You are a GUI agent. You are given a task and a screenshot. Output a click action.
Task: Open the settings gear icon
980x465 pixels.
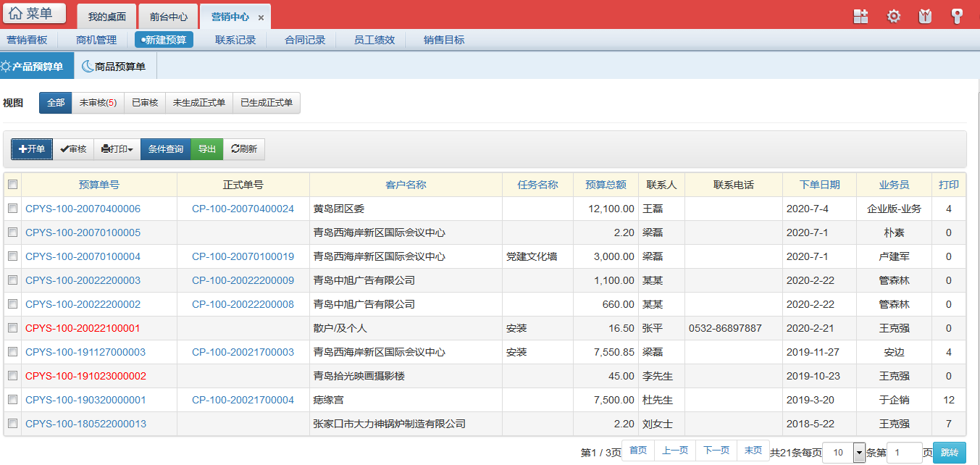(894, 16)
